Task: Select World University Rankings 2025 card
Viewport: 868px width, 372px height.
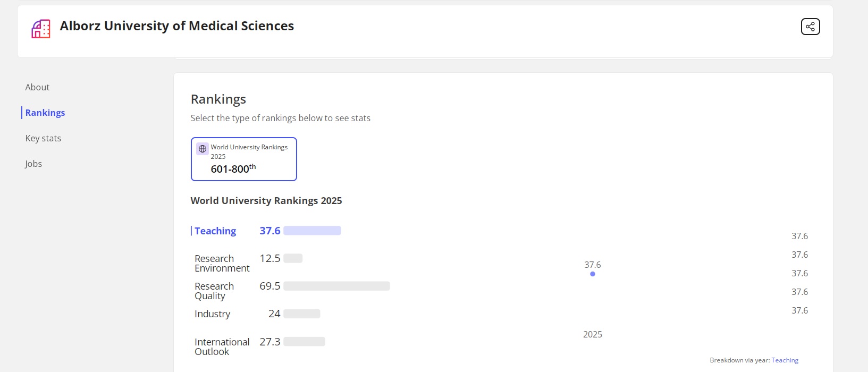Action: pyautogui.click(x=243, y=159)
